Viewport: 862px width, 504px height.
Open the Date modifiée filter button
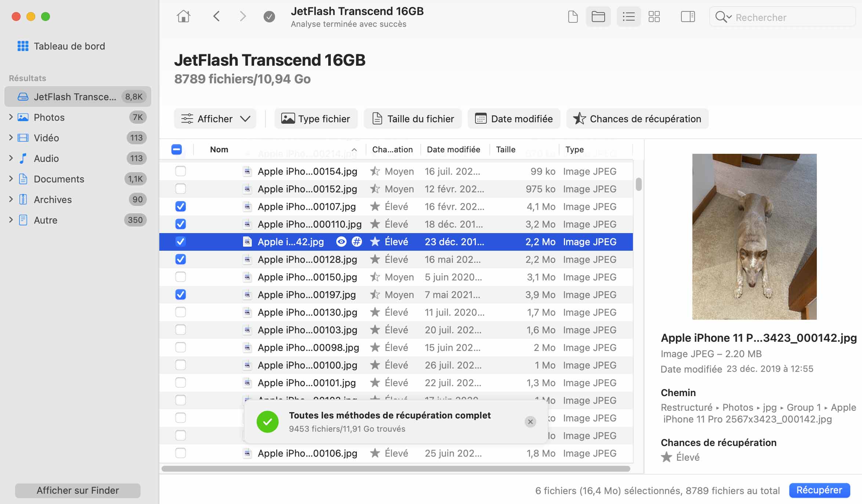pos(514,119)
